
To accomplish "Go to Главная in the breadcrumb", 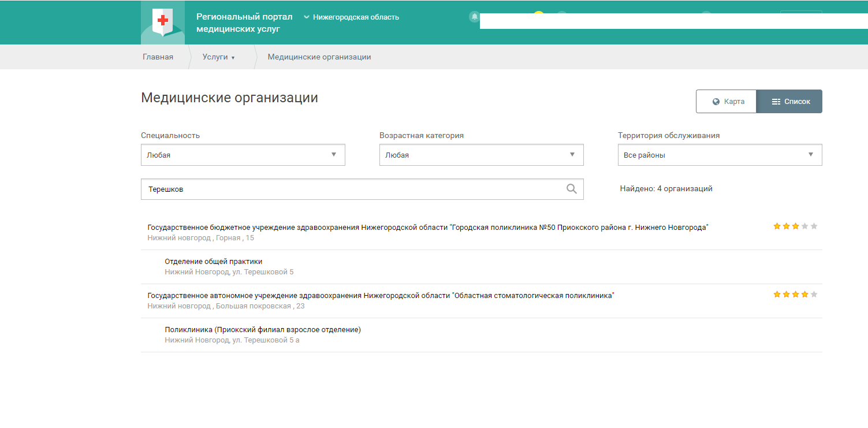I will click(158, 57).
